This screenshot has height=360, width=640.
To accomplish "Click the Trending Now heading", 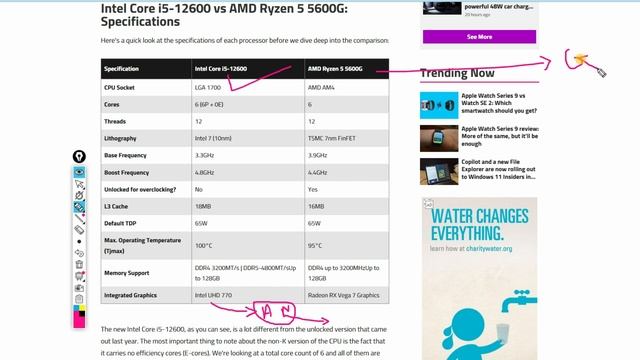I will point(457,73).
